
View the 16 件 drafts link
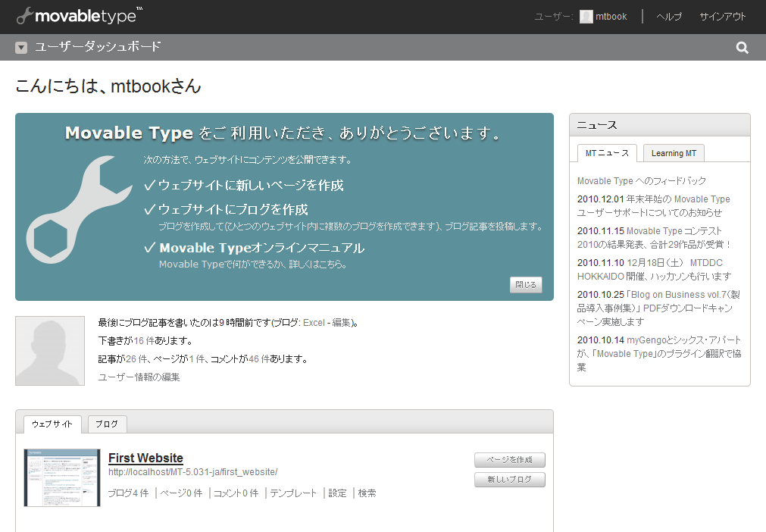click(144, 341)
